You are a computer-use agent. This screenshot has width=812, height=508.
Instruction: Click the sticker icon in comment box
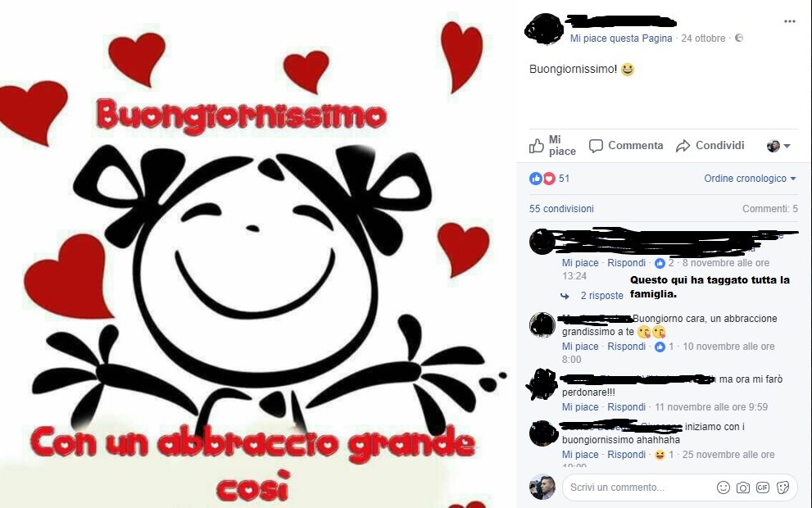(x=783, y=488)
